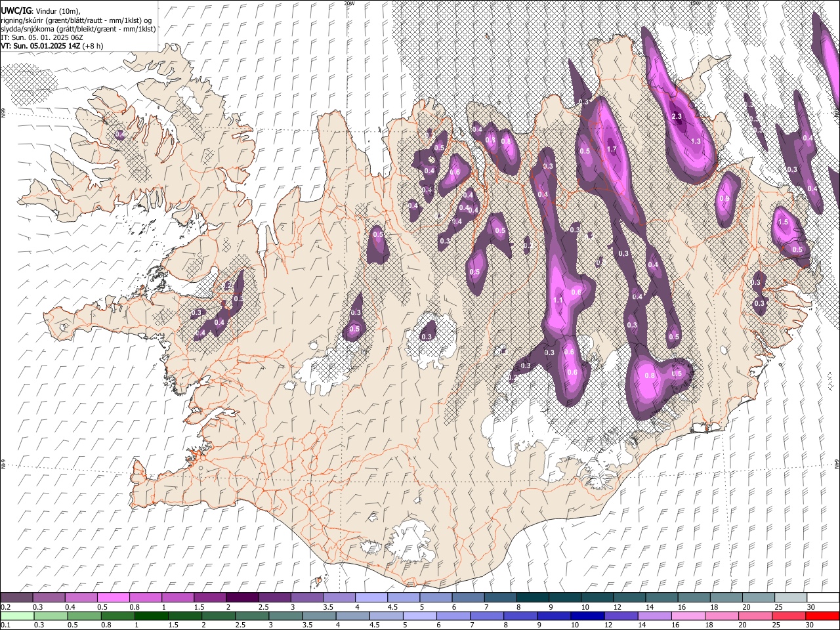Click the 'rigning/skúrir' legend description line

76,20
